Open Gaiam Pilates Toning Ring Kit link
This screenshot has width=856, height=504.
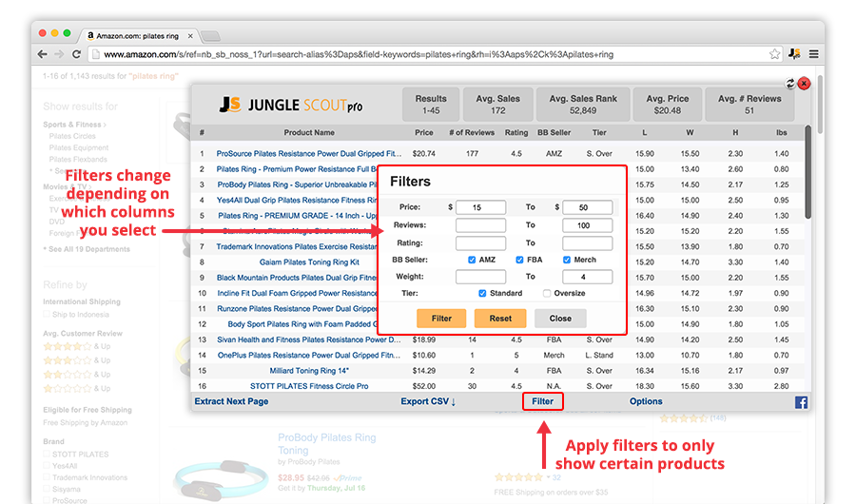pos(309,262)
